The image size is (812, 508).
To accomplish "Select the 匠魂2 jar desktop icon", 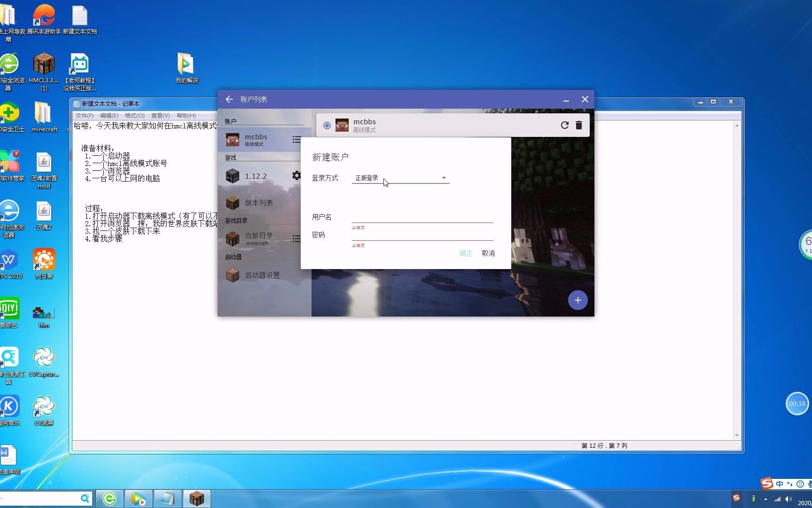I will click(x=44, y=215).
